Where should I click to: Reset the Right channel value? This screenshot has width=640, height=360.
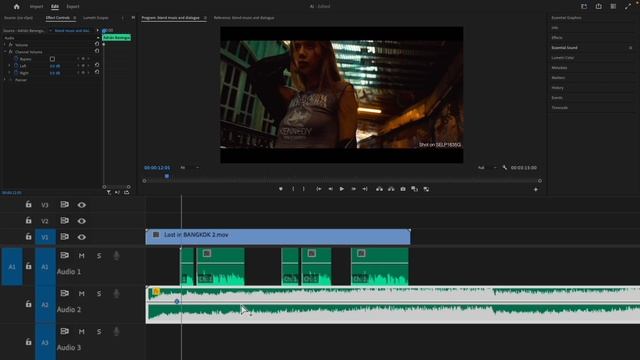97,72
